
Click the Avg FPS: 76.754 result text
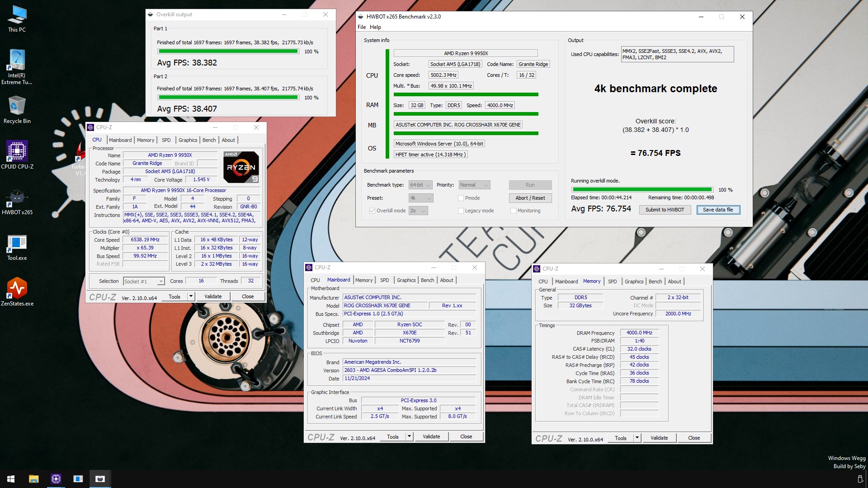(x=601, y=209)
